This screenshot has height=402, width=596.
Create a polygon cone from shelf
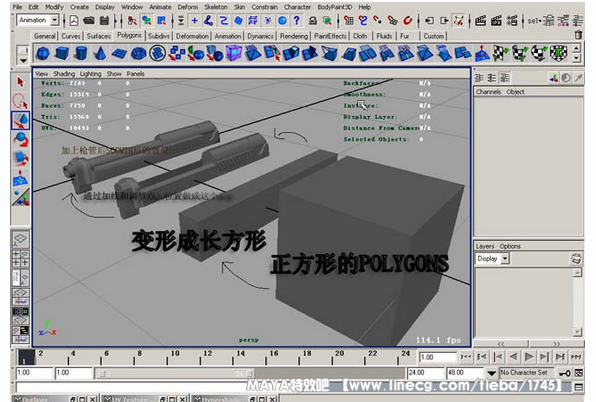(x=100, y=53)
